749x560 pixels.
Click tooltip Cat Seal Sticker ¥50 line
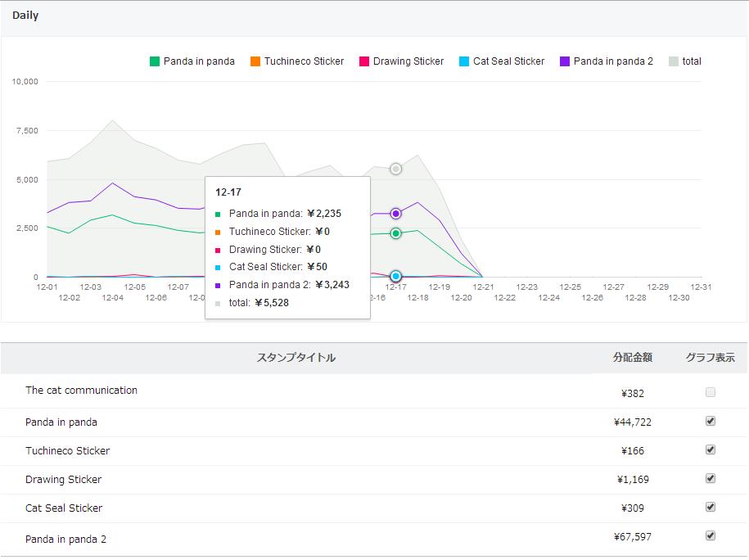[271, 267]
